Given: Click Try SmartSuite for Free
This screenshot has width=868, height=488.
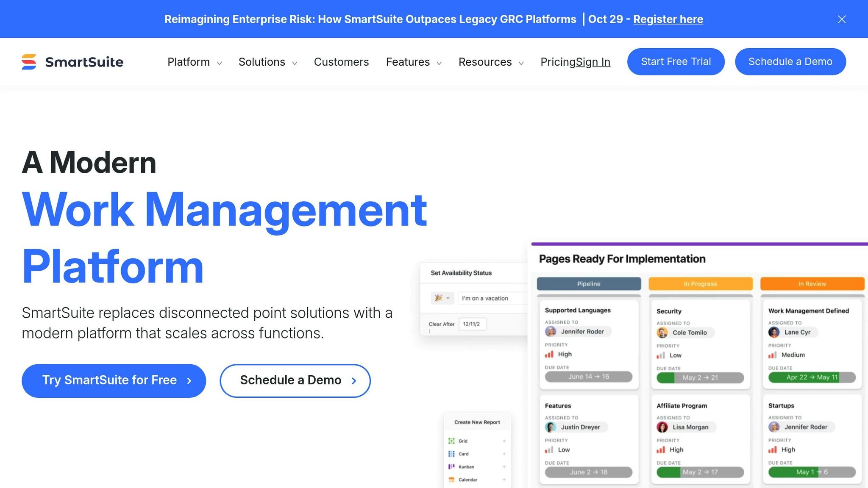Looking at the screenshot, I should (113, 380).
